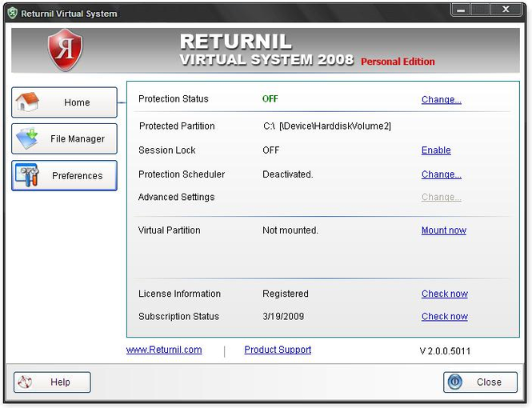Click the Preferences tools icon
The width and height of the screenshot is (532, 408).
coord(27,175)
